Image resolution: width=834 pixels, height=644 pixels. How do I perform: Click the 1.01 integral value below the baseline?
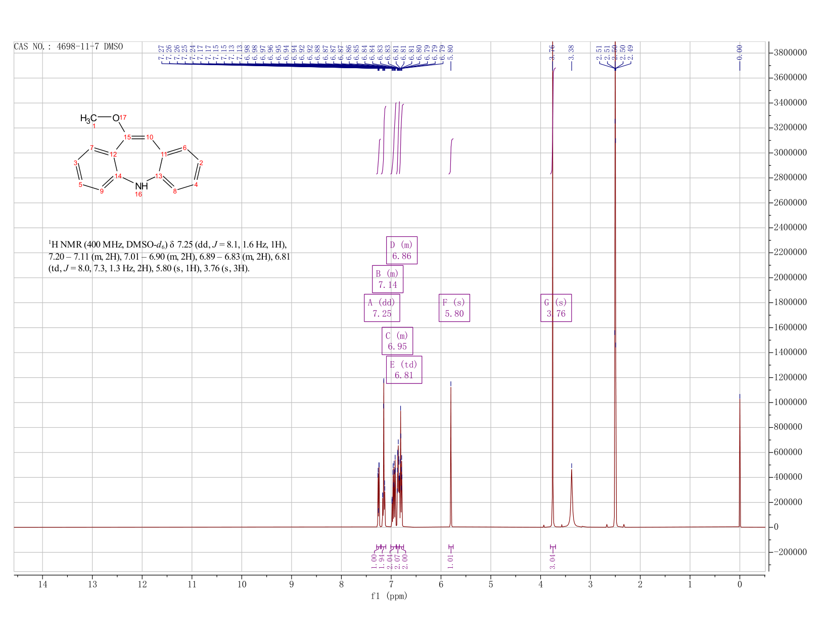[451, 561]
